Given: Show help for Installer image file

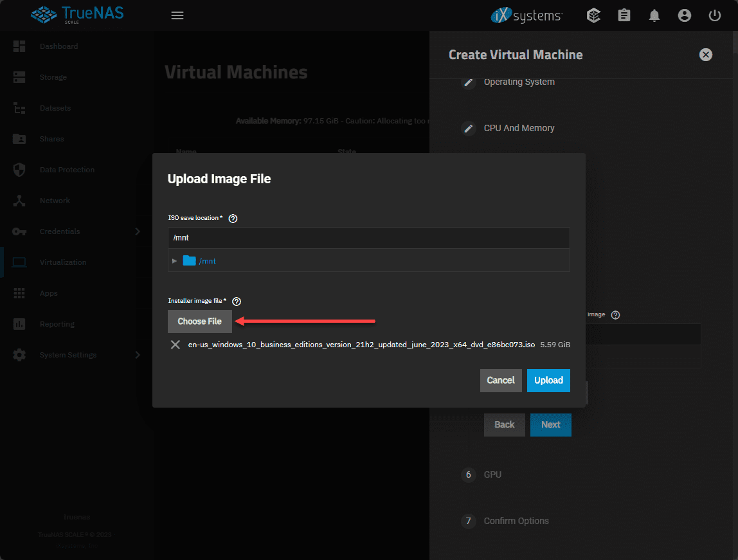Looking at the screenshot, I should click(x=237, y=302).
